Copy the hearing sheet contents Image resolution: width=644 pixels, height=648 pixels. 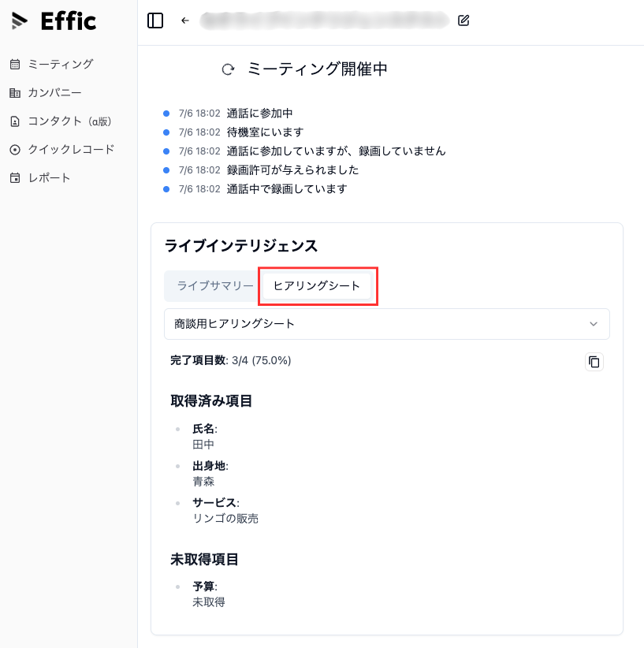[594, 362]
